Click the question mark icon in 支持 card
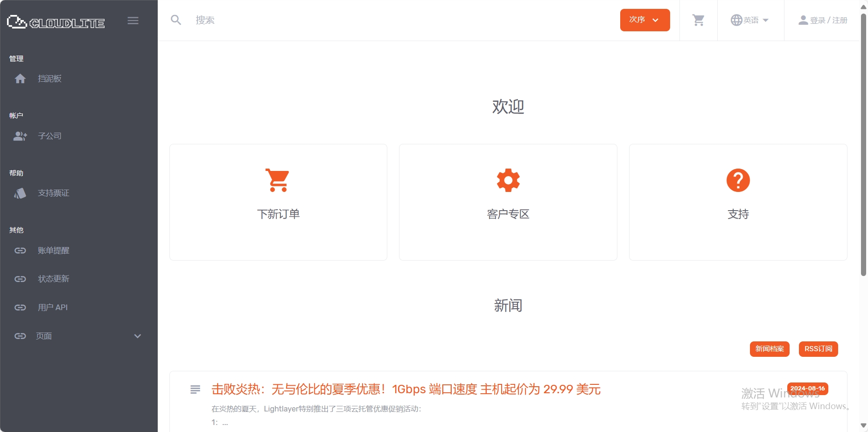 pos(738,180)
